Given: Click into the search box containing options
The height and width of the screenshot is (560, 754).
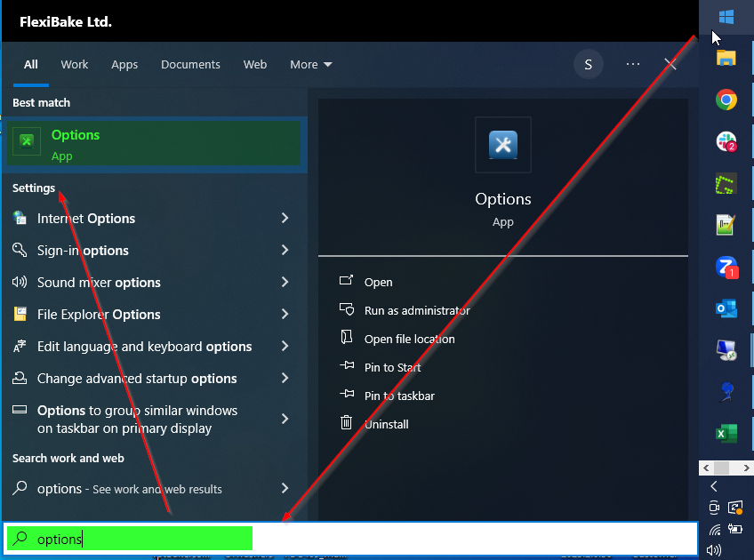Looking at the screenshot, I should tap(351, 539).
